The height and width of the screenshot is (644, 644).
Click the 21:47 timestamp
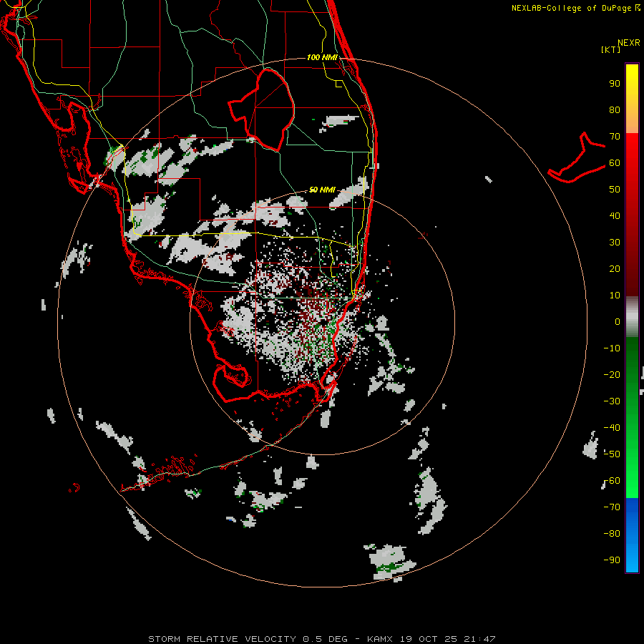point(479,639)
